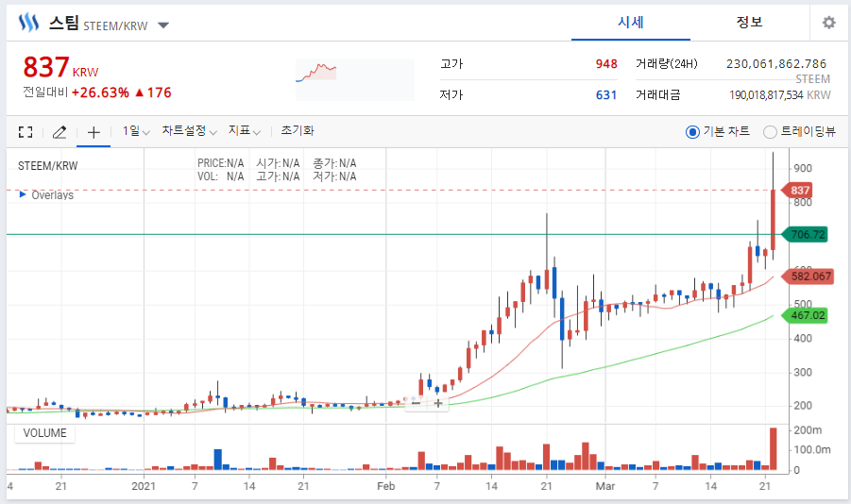Click the Mar date axis label
The width and height of the screenshot is (851, 504).
(605, 486)
